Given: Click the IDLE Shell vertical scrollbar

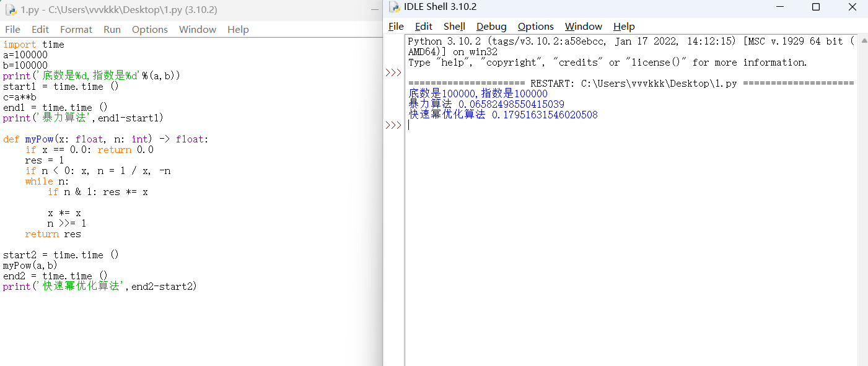Looking at the screenshot, I should point(862,200).
